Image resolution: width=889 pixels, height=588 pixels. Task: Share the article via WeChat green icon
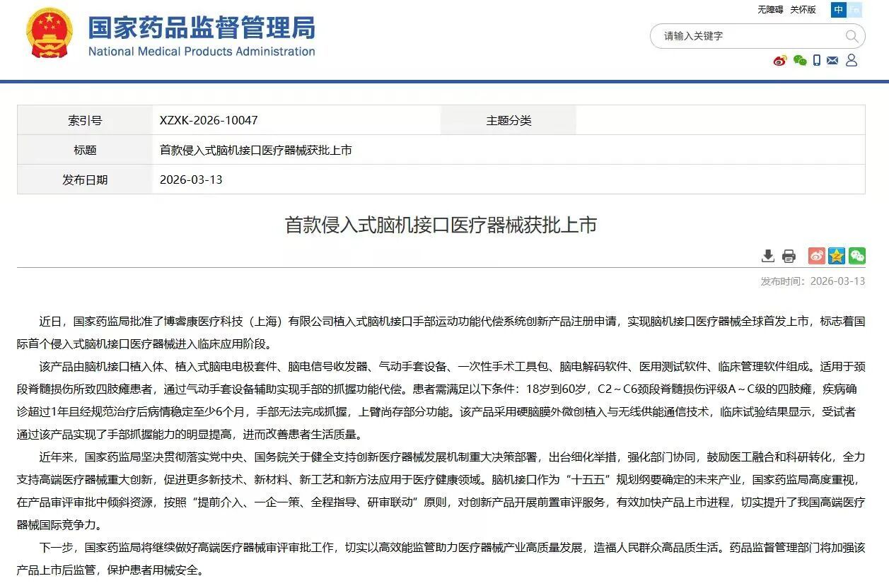(856, 256)
